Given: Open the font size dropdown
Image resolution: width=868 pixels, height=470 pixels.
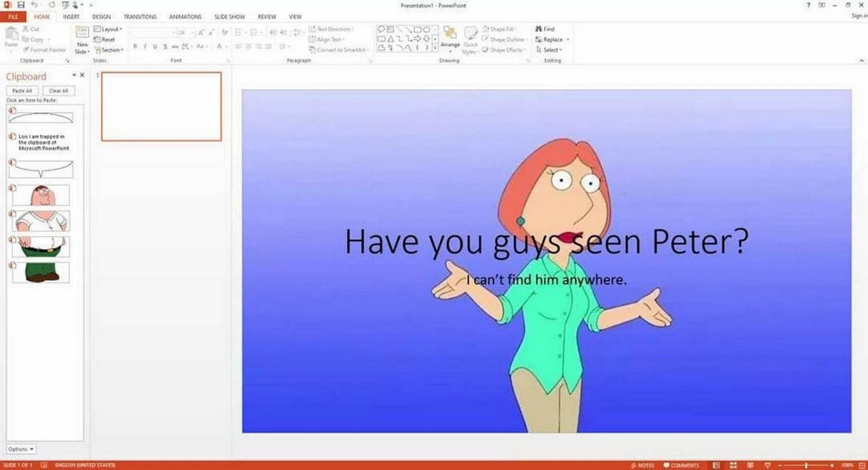Looking at the screenshot, I should (x=193, y=33).
